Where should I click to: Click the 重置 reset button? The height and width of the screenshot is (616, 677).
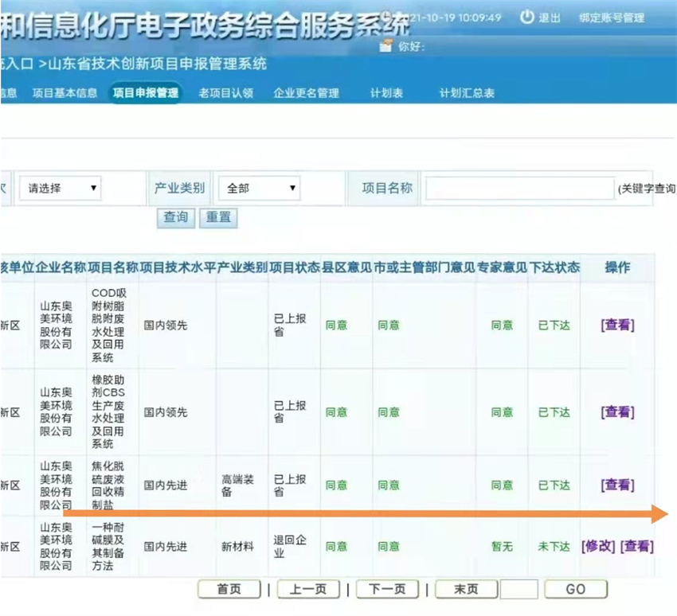(x=218, y=217)
